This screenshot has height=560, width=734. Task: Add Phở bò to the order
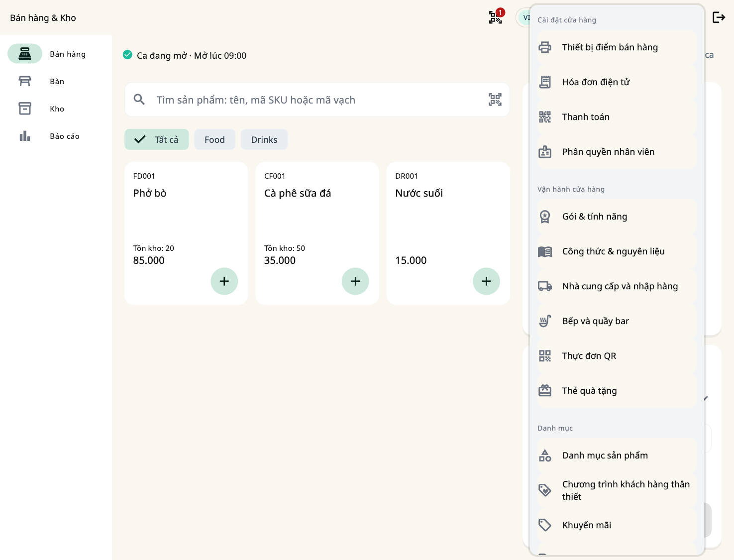(x=224, y=281)
